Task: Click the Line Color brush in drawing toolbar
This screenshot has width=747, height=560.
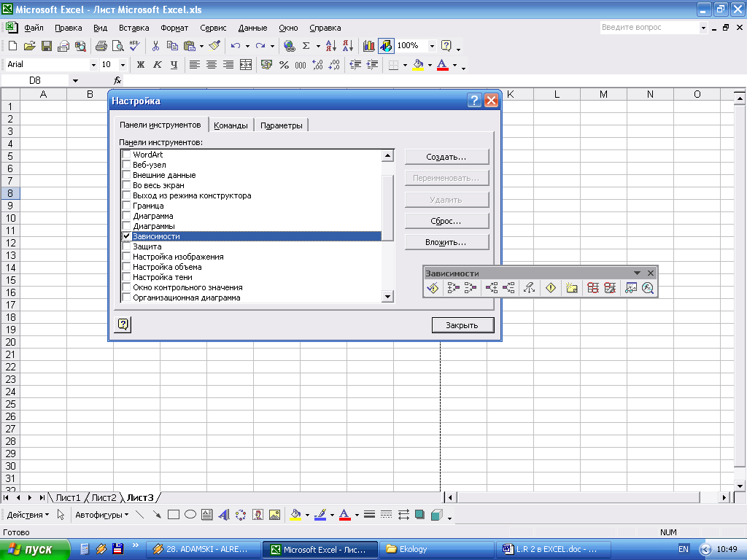Action: tap(320, 515)
